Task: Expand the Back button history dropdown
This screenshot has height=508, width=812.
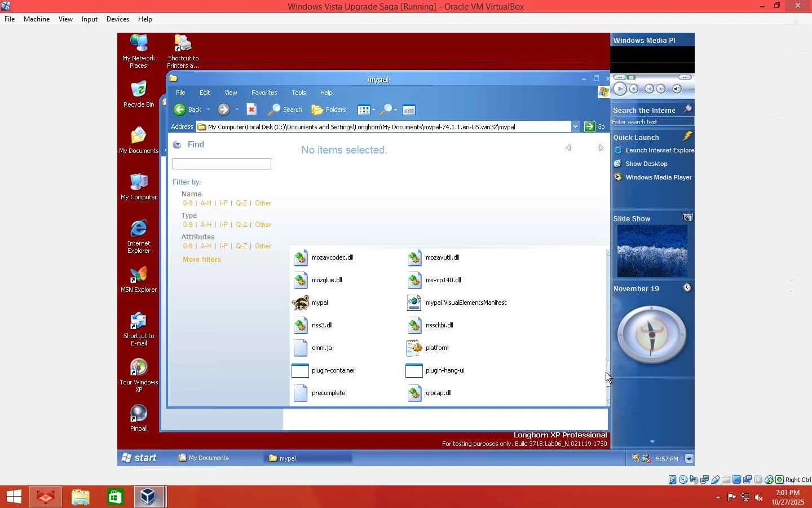Action: pyautogui.click(x=208, y=110)
